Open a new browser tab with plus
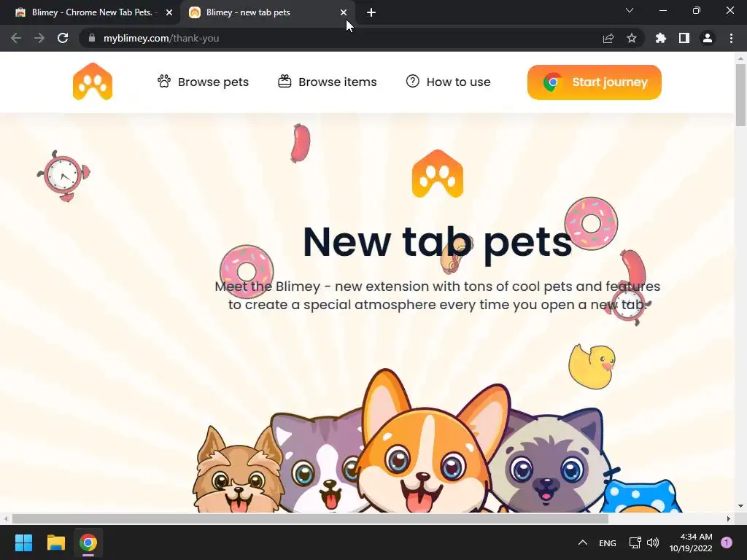The image size is (747, 560). point(371,12)
